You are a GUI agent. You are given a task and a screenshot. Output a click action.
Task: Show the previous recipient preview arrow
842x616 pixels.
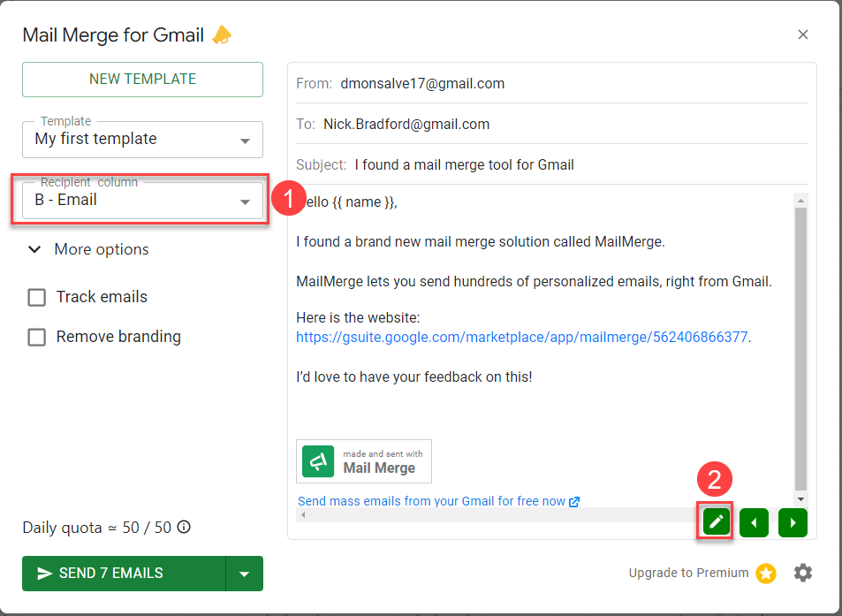754,522
